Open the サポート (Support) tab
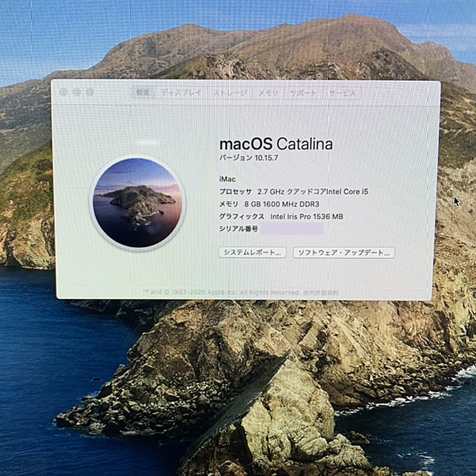The height and width of the screenshot is (476, 476). (x=303, y=93)
